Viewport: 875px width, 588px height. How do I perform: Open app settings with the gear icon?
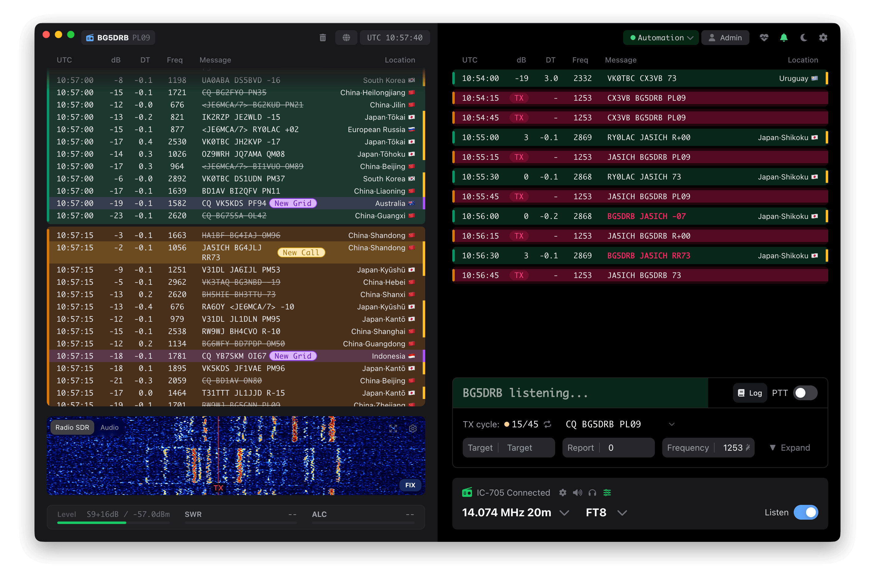[x=824, y=38]
